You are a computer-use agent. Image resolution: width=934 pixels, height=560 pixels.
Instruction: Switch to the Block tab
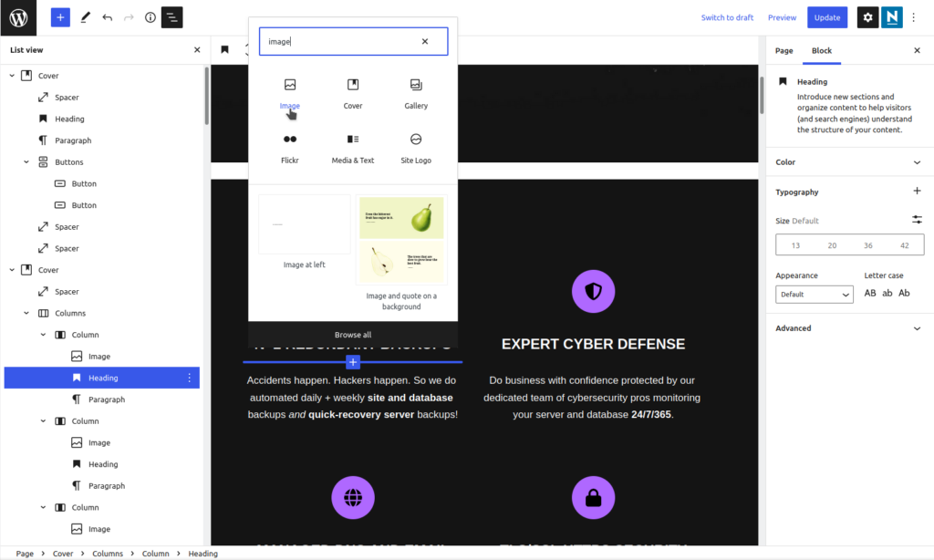(x=822, y=51)
